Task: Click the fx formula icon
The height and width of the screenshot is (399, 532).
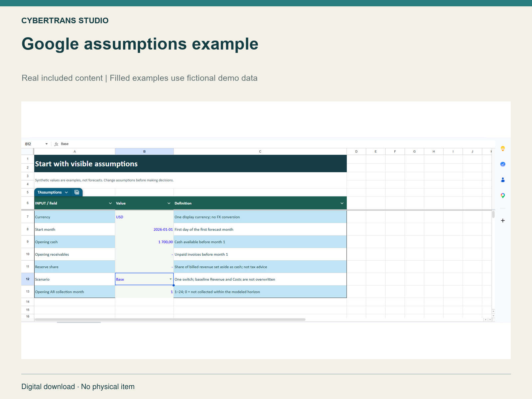Action: 56,144
